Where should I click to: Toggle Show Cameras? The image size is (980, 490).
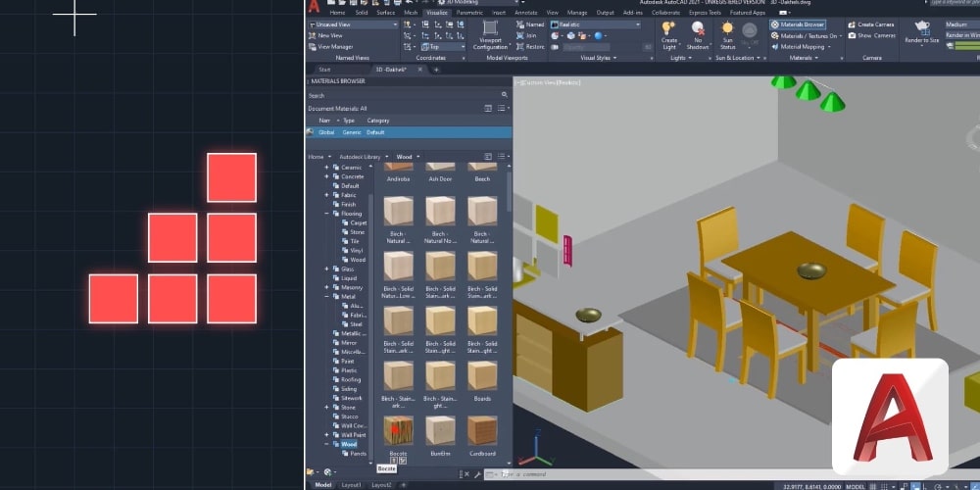(x=870, y=35)
